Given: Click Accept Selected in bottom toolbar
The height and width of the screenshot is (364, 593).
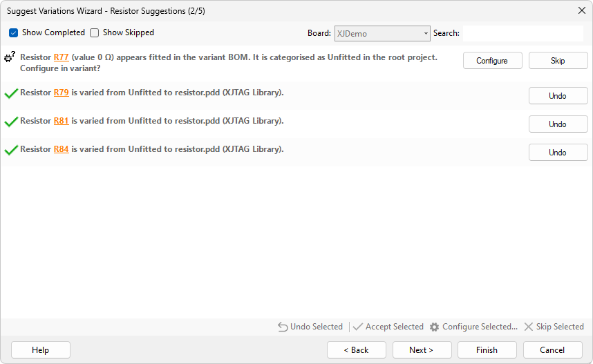Looking at the screenshot, I should click(x=388, y=327).
